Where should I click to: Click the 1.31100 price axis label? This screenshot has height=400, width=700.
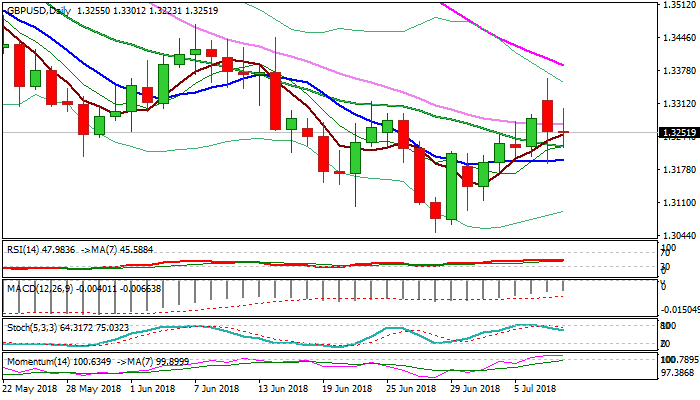tap(679, 203)
